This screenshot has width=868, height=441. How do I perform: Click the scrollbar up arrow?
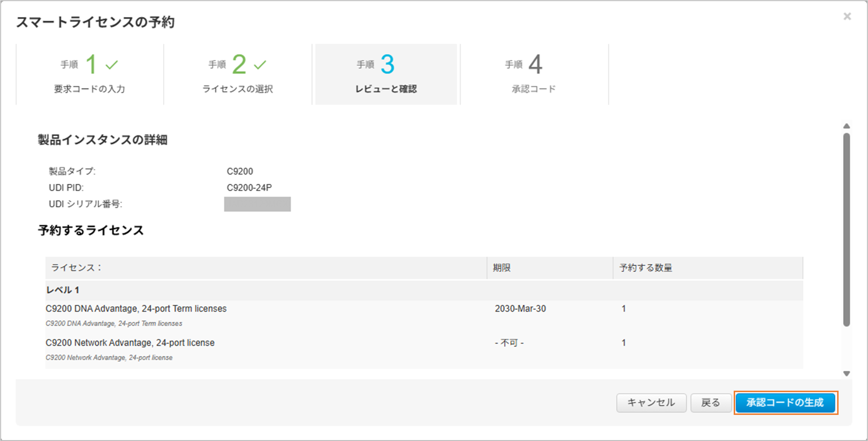click(846, 126)
